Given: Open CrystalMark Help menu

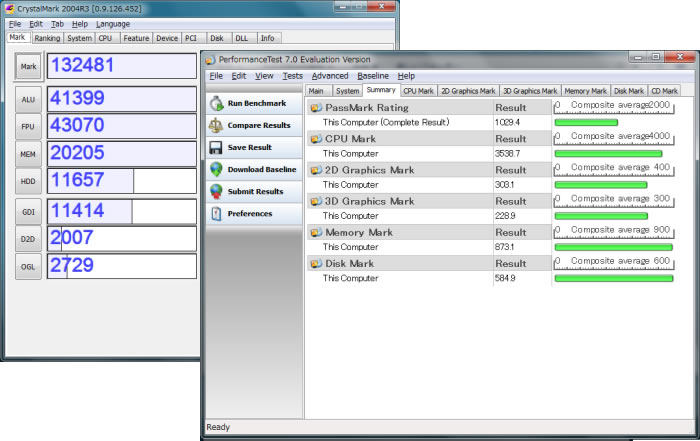Looking at the screenshot, I should coord(80,24).
